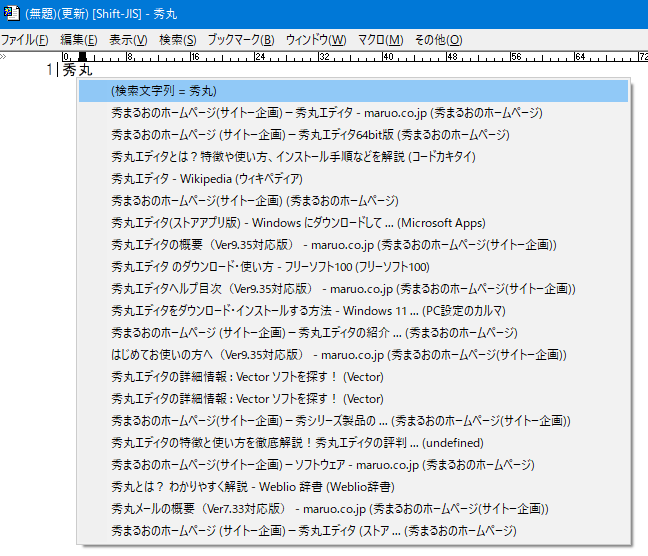Open the ウィンドウ(W) menu

[316, 40]
